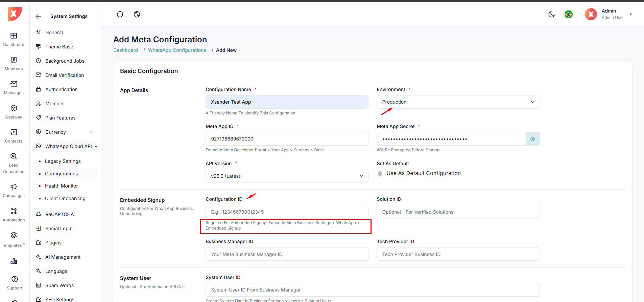Click the back arrow beside System Settings
644x302 pixels.
[38, 16]
